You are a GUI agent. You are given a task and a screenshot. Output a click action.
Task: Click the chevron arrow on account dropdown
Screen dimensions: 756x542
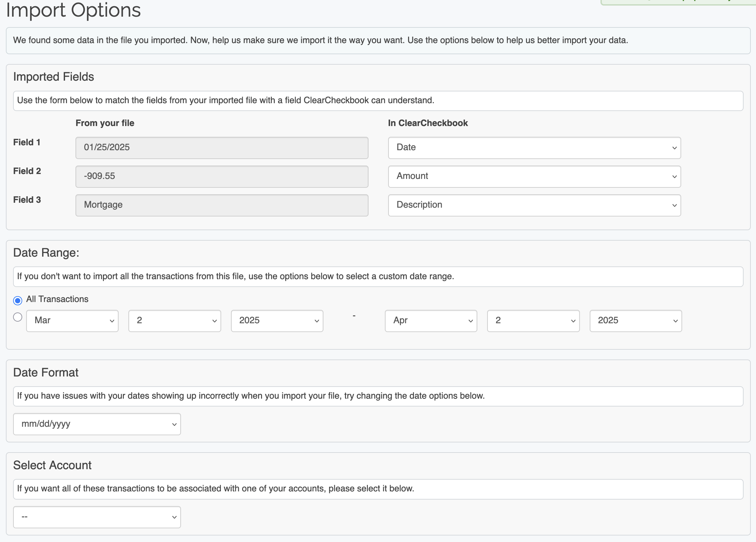[174, 517]
